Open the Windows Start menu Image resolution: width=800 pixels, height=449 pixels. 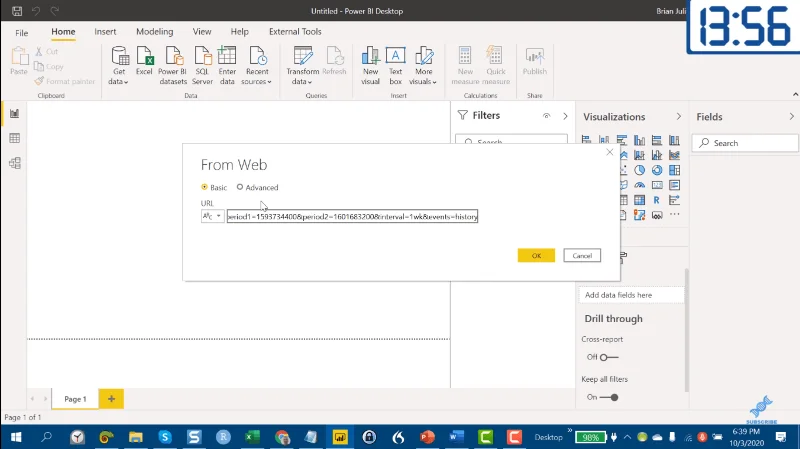coord(16,437)
